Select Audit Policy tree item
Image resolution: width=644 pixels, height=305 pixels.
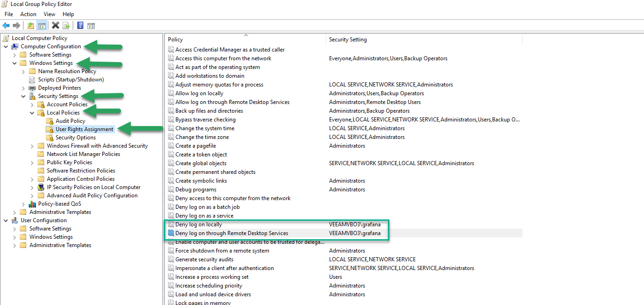pyautogui.click(x=70, y=121)
